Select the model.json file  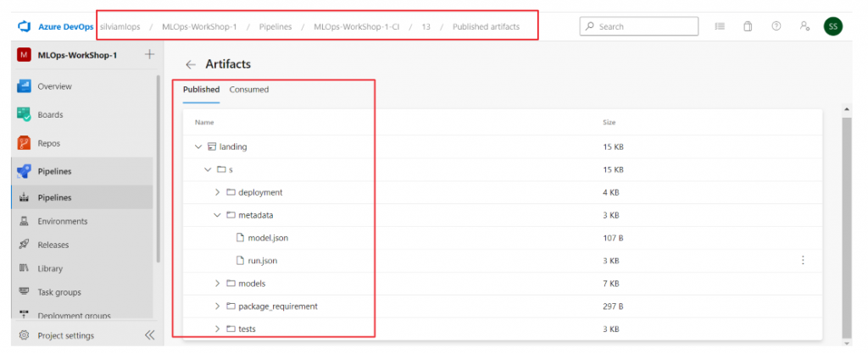268,238
